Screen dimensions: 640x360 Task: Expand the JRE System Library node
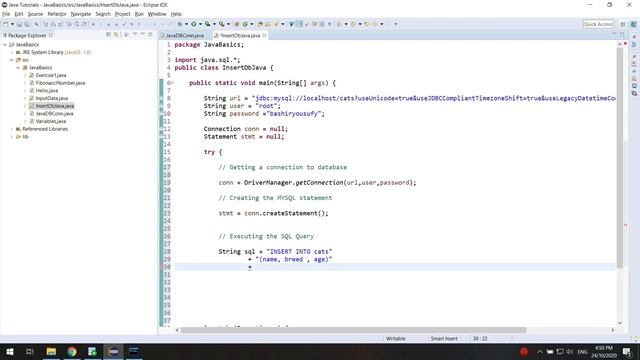point(11,52)
